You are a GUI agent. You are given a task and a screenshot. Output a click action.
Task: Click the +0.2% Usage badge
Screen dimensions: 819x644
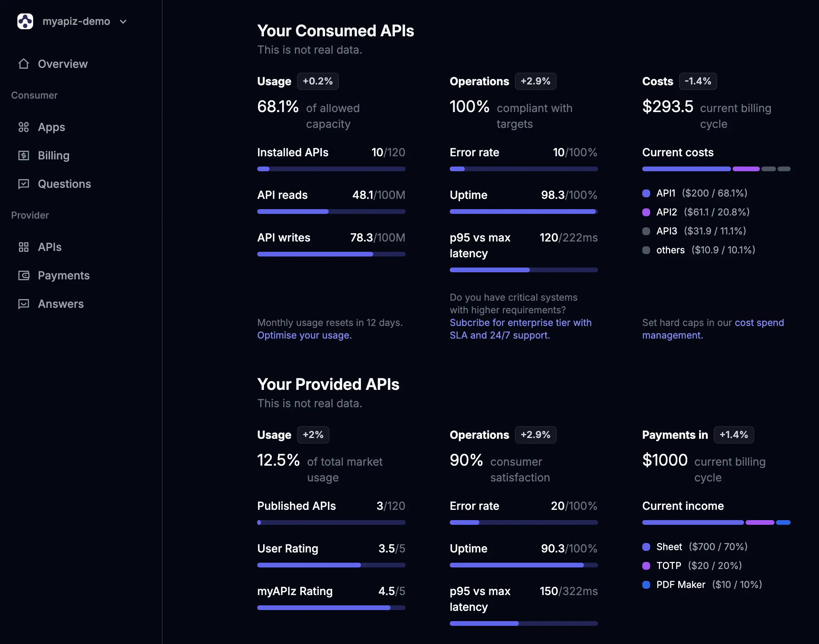point(318,81)
